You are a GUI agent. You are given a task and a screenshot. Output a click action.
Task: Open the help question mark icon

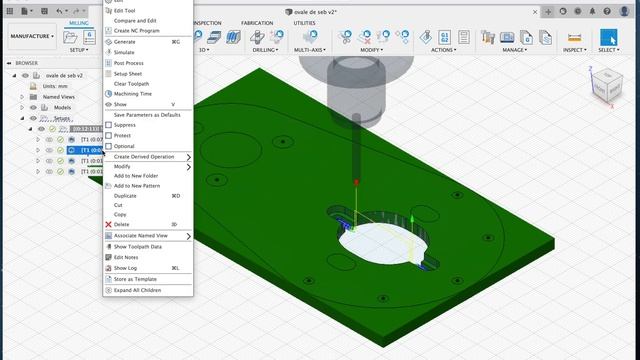[x=607, y=11]
